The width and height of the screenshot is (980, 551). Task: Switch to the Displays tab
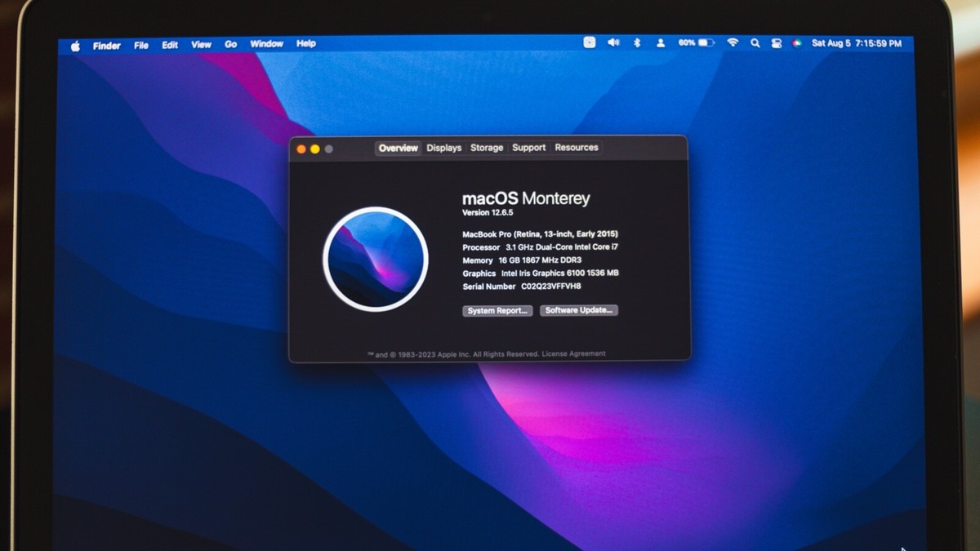coord(443,148)
